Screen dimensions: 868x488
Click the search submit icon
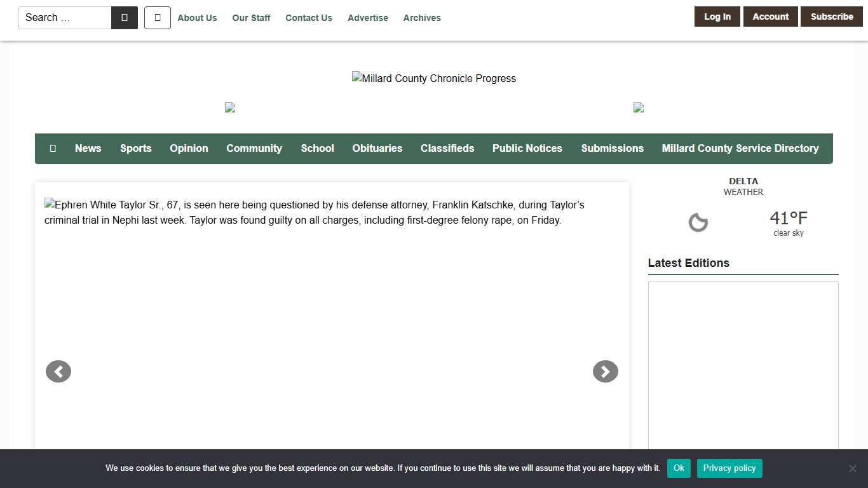(x=125, y=17)
